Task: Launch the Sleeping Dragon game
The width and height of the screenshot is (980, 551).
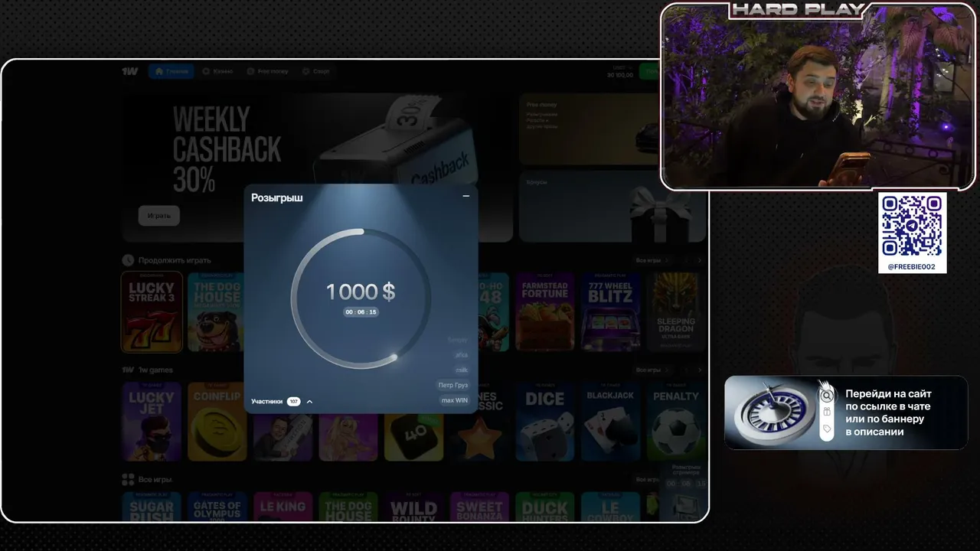Action: (x=675, y=311)
